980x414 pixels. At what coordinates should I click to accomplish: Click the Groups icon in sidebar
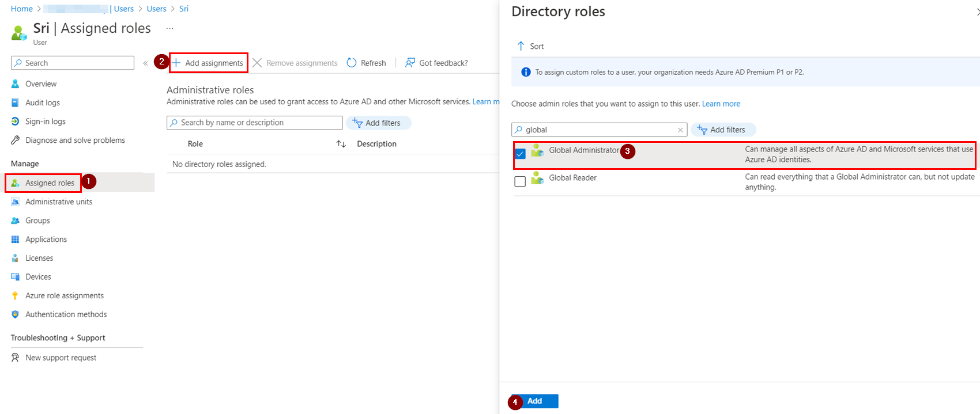pyautogui.click(x=16, y=221)
